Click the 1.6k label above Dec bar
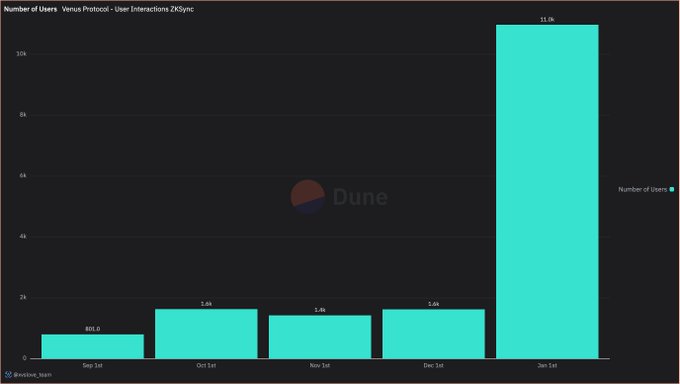Screen dimensions: 680x384 coord(433,304)
